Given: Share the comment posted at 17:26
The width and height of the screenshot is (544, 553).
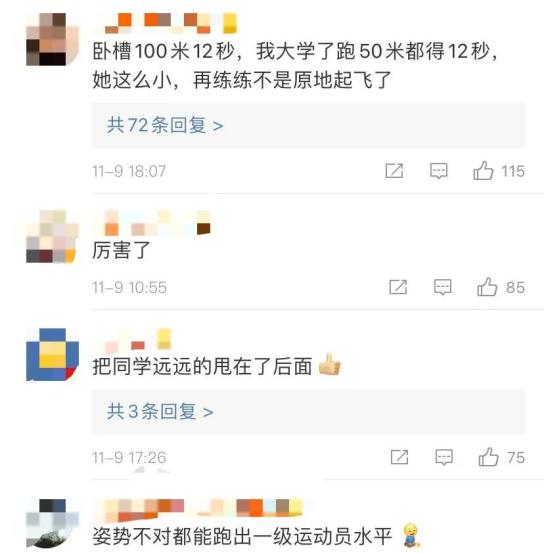Looking at the screenshot, I should coord(399,457).
